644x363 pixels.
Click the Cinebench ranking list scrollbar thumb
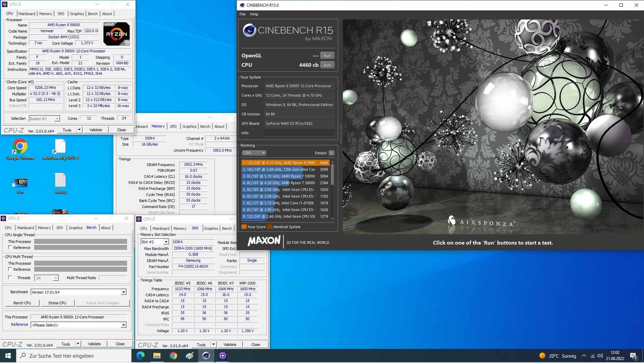(x=332, y=174)
